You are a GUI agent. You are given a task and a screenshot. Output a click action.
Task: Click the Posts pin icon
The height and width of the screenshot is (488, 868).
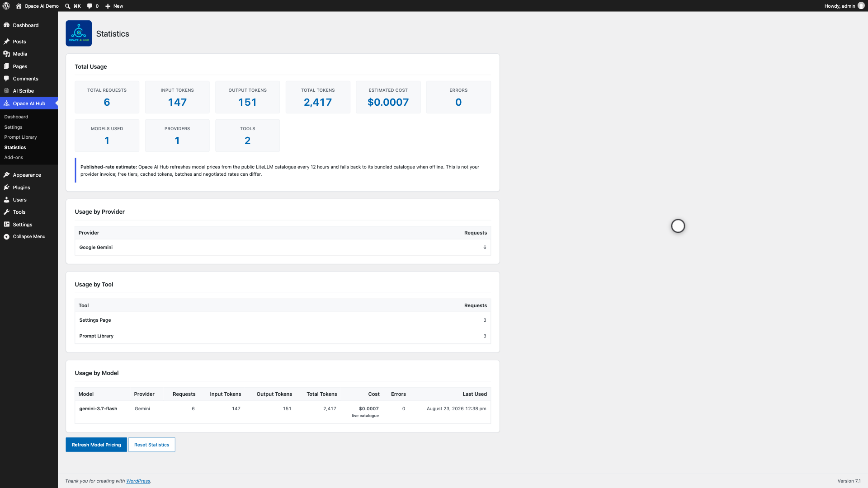point(7,42)
